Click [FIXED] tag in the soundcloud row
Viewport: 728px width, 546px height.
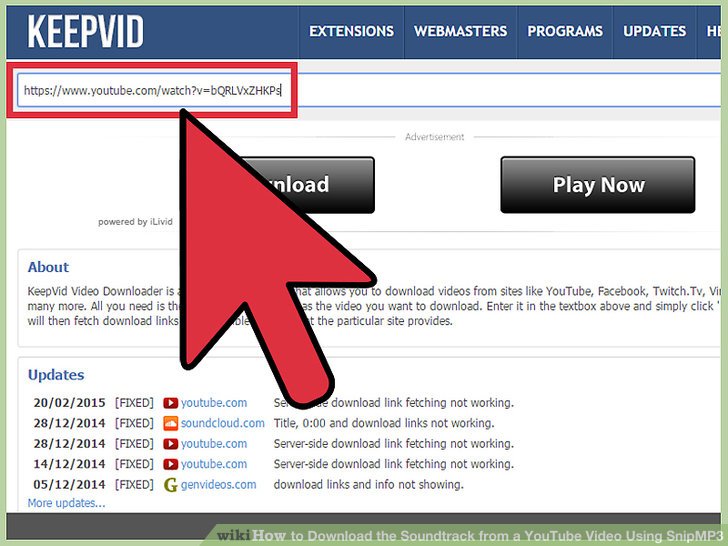click(x=134, y=423)
